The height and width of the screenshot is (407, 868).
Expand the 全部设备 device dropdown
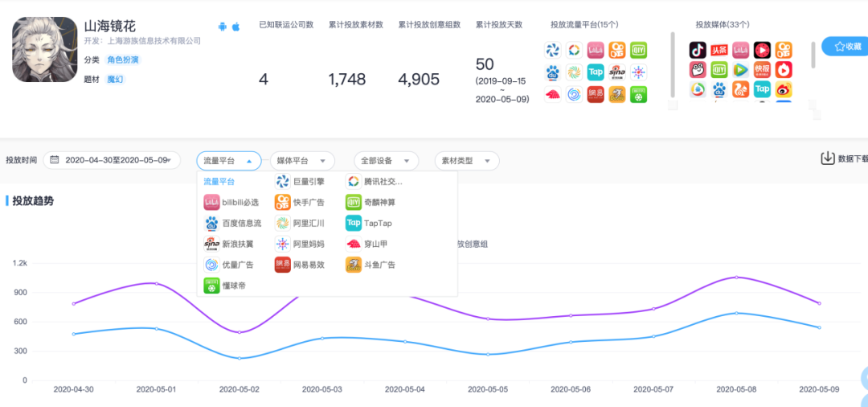(x=387, y=161)
